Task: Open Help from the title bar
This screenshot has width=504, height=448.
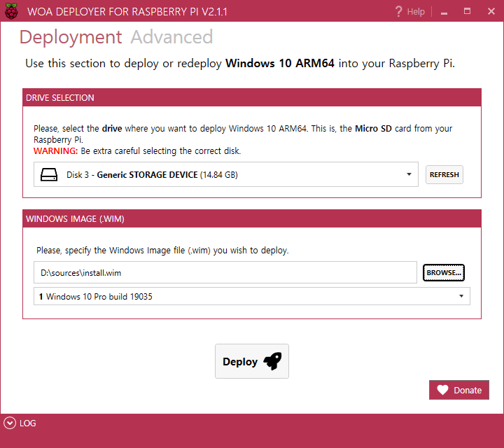Action: click(409, 12)
